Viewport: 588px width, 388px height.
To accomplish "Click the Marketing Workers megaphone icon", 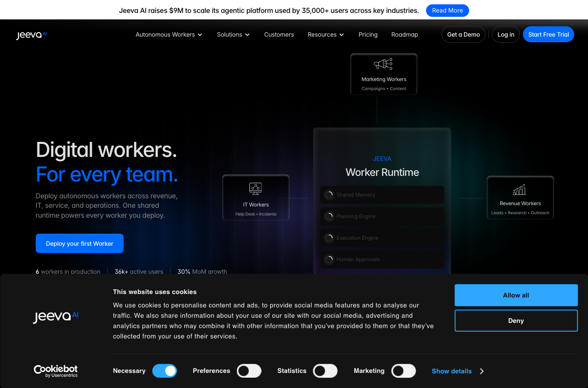I will (x=383, y=64).
